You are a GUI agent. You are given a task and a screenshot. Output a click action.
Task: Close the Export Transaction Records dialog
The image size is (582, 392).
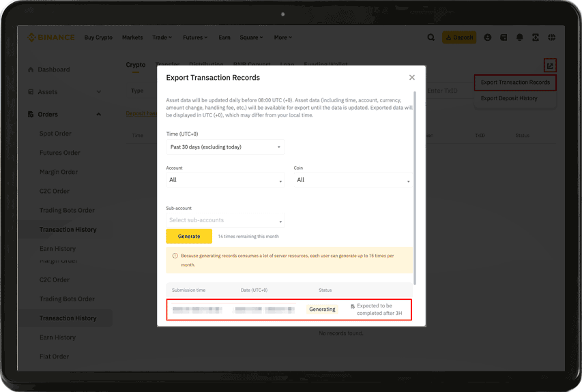point(412,78)
